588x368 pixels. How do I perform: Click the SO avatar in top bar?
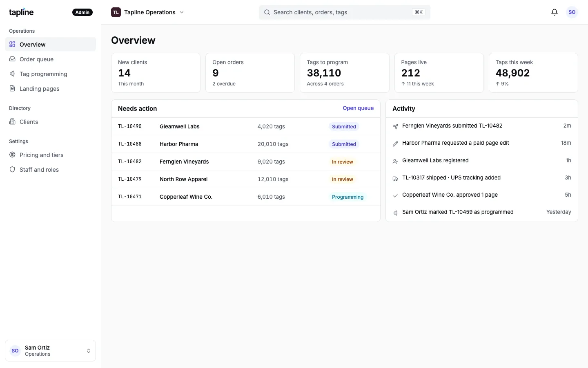click(572, 12)
